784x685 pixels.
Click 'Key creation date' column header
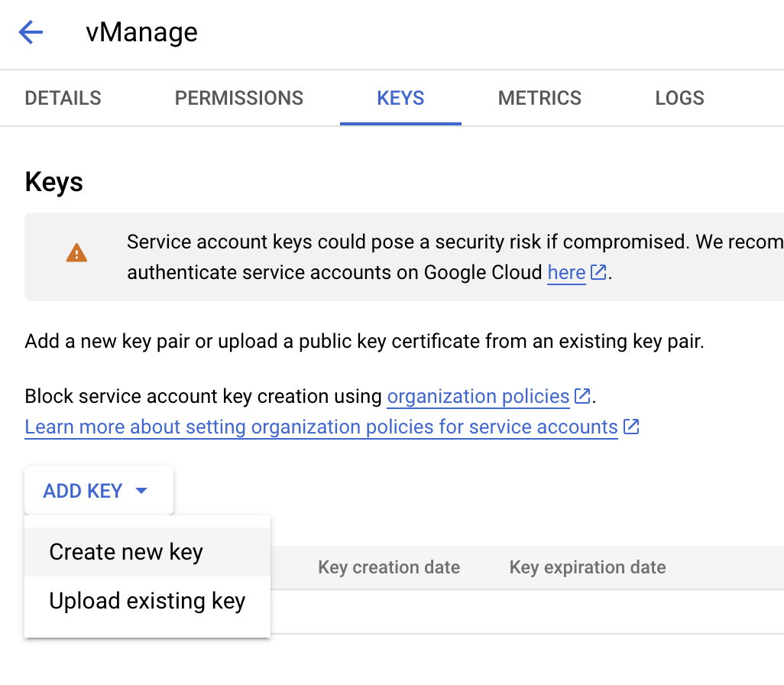pyautogui.click(x=389, y=567)
